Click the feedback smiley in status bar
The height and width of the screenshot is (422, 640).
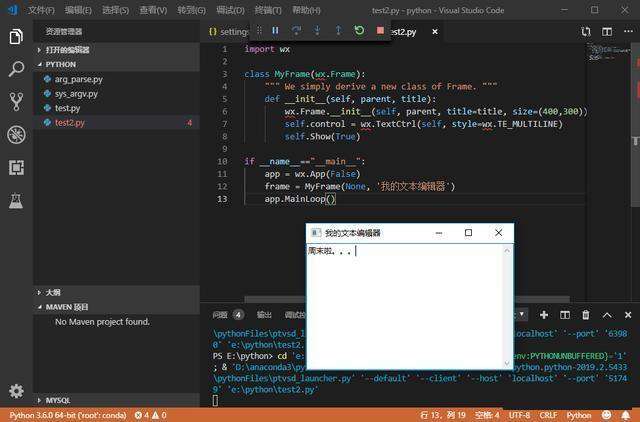click(x=607, y=415)
